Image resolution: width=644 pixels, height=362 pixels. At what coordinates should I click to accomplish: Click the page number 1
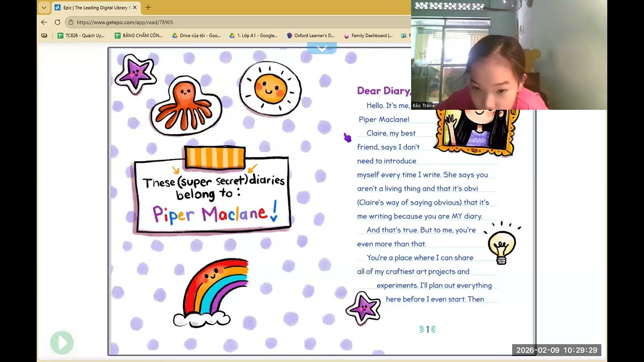click(x=428, y=329)
